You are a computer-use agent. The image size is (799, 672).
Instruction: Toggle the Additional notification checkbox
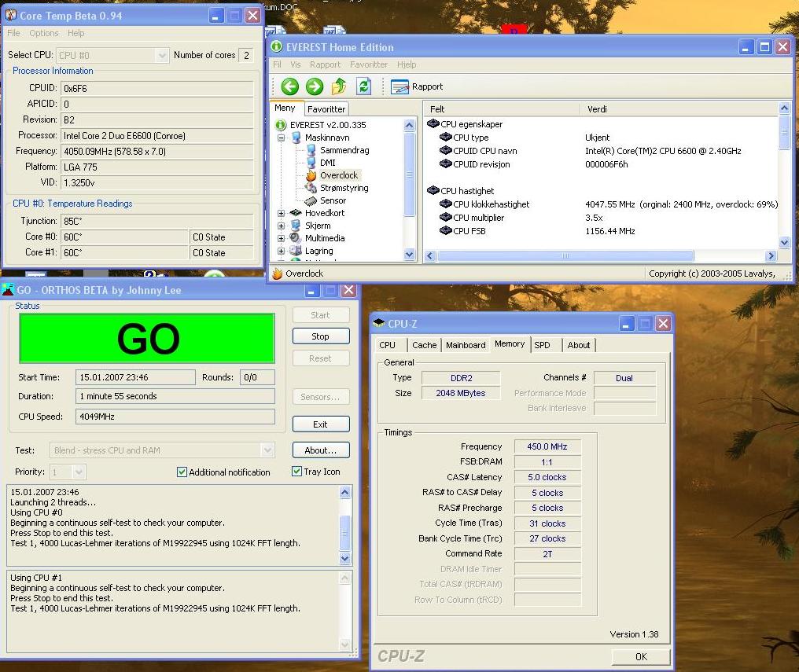pos(182,472)
